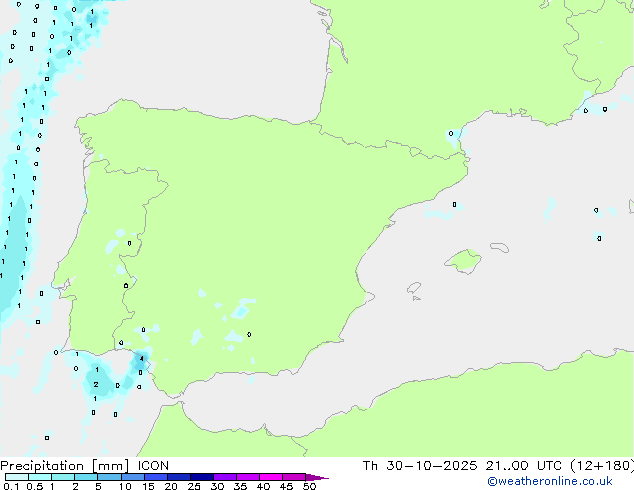Click the 35–40 mm legend color box
This screenshot has width=634, height=490.
[x=247, y=477]
